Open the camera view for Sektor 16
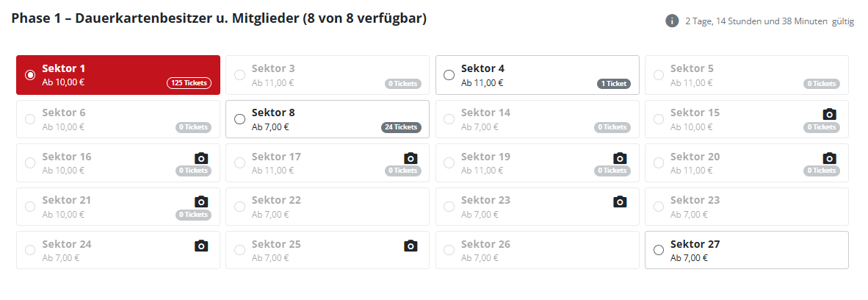 (201, 158)
